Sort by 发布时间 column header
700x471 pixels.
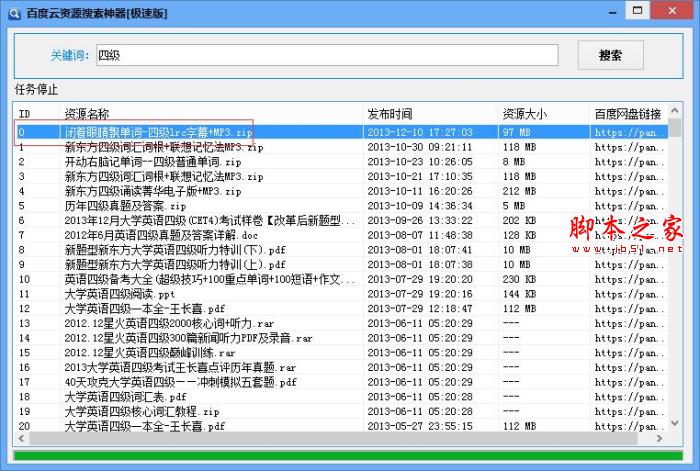pyautogui.click(x=431, y=114)
